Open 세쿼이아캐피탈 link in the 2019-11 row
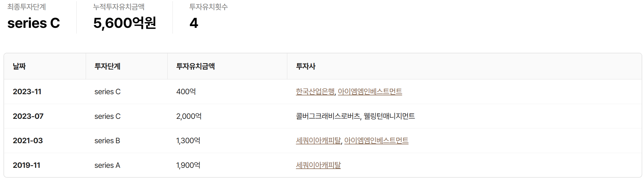 318,165
